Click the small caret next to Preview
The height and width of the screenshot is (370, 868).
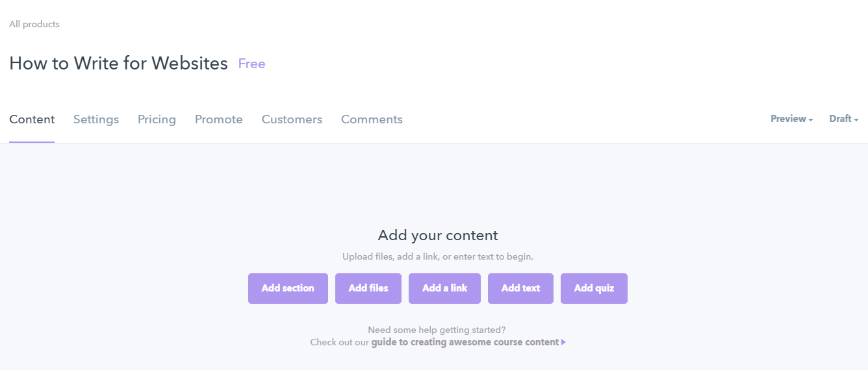811,120
